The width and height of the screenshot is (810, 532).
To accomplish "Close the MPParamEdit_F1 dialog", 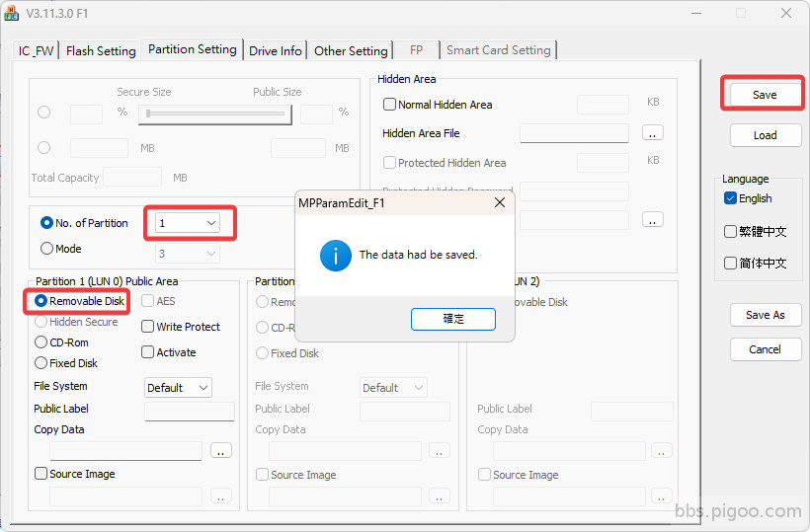I will [x=500, y=202].
